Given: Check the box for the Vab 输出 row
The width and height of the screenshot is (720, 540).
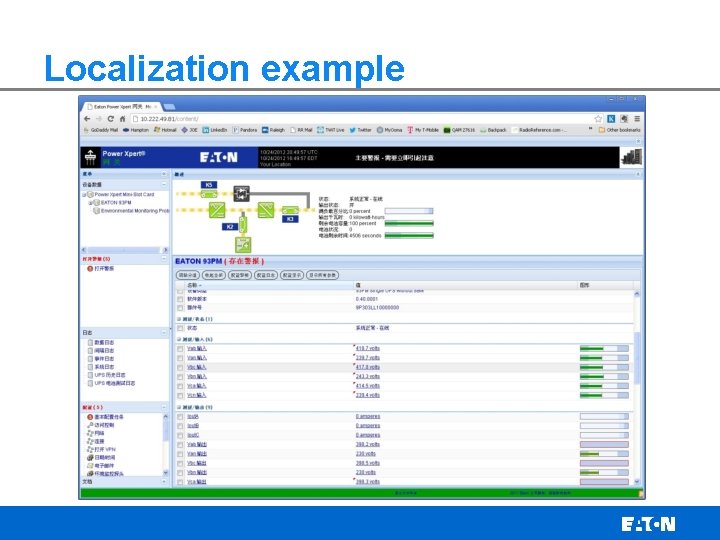Looking at the screenshot, I should click(180, 445).
